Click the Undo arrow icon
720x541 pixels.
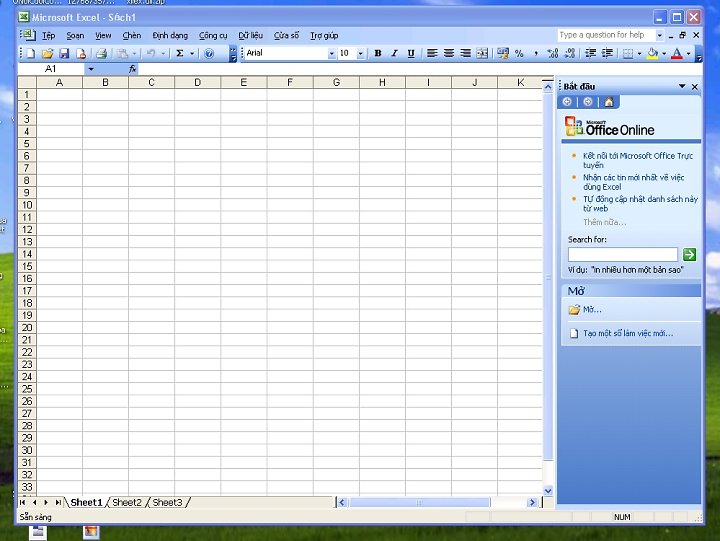pyautogui.click(x=151, y=53)
